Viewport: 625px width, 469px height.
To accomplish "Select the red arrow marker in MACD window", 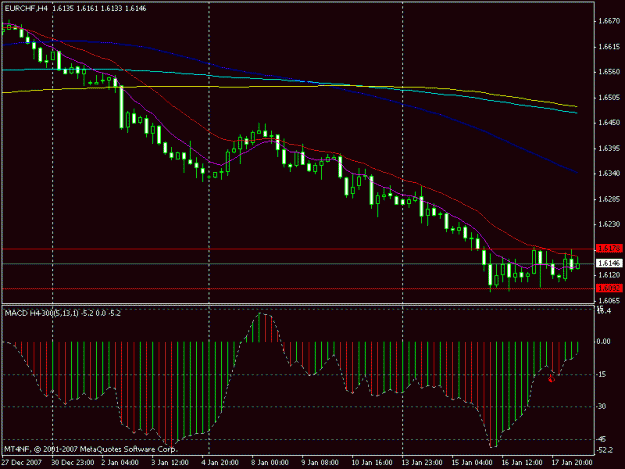I will [551, 379].
